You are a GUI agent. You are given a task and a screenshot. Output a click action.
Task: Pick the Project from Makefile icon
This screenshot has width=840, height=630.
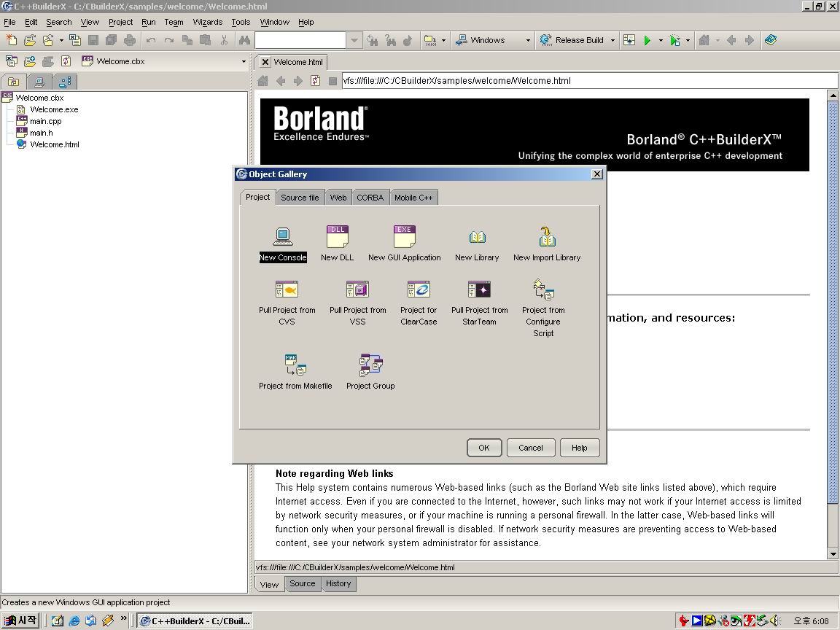[x=295, y=365]
